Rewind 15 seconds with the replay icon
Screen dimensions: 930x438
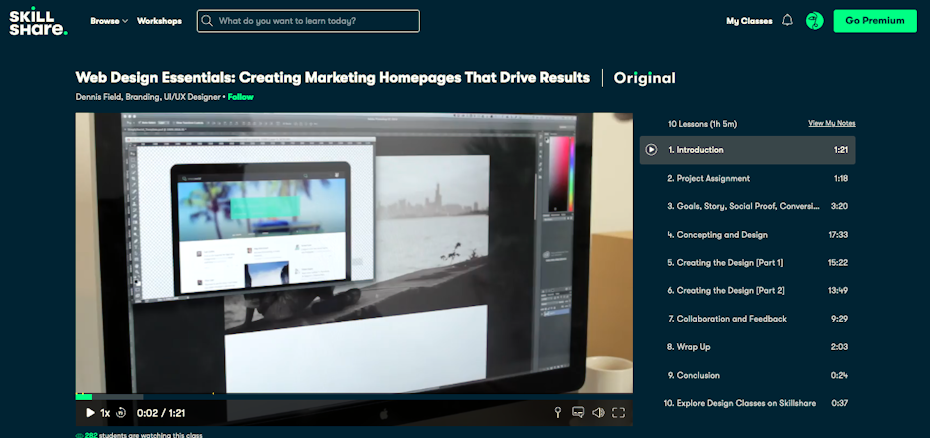pos(121,412)
